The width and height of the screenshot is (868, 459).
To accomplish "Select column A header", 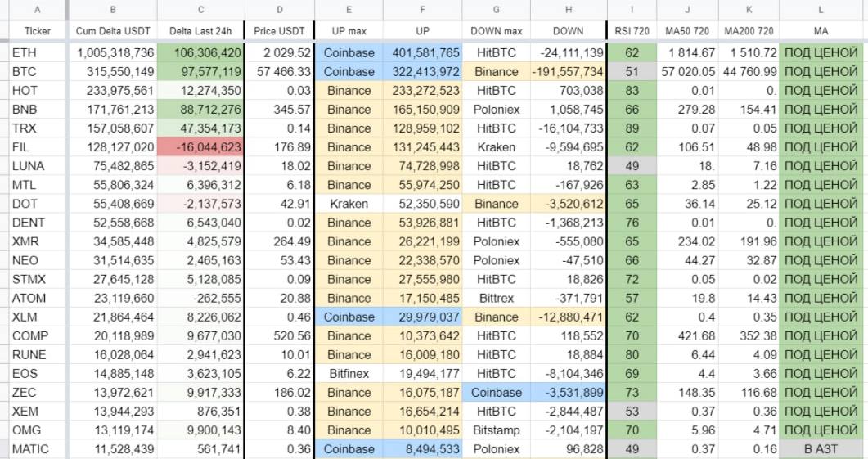I will pos(37,10).
